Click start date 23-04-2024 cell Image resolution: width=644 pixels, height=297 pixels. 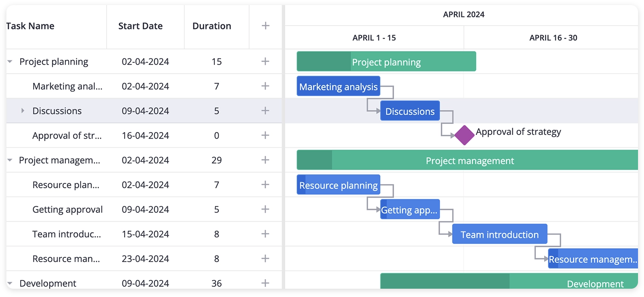coord(145,259)
